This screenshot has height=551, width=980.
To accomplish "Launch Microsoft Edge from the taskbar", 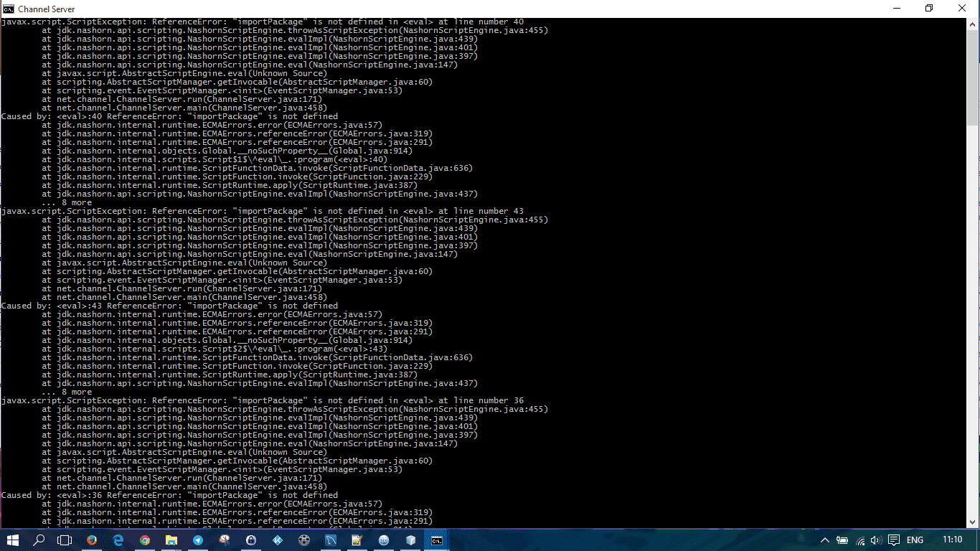I will click(118, 540).
